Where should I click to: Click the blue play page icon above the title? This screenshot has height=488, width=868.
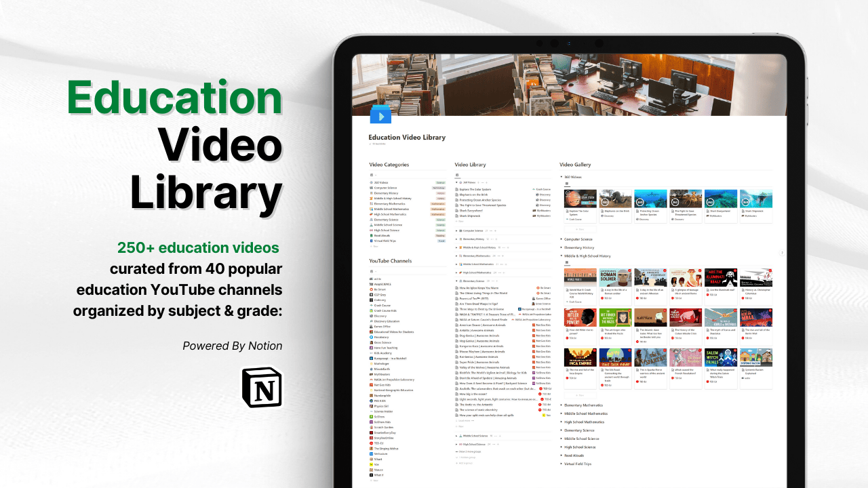[x=381, y=115]
